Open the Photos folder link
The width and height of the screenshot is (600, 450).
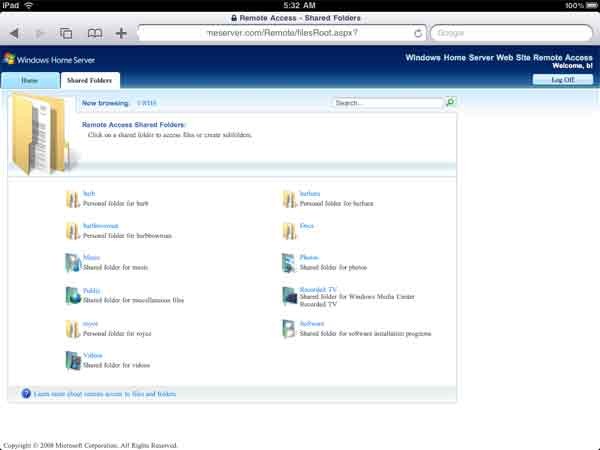[x=309, y=258]
